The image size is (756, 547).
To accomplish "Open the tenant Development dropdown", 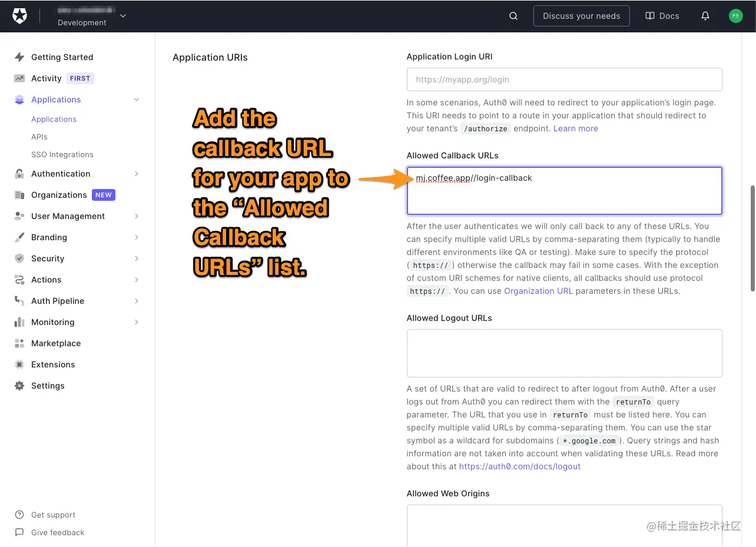I will (x=91, y=16).
